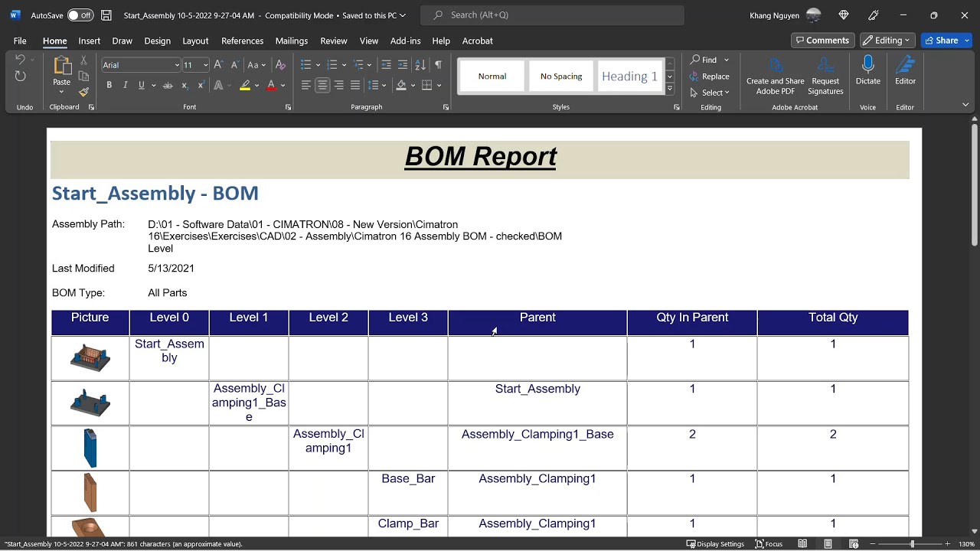Click the vertical scrollbar thumb
This screenshot has width=980, height=551.
point(974,186)
